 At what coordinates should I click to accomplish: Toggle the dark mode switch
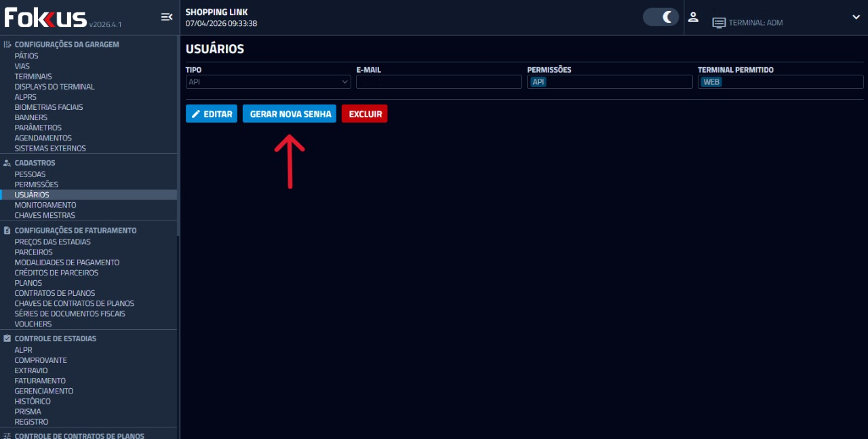(x=660, y=17)
